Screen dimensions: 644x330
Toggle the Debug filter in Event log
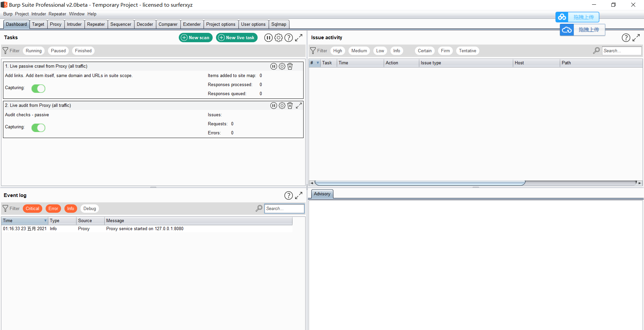click(x=90, y=208)
